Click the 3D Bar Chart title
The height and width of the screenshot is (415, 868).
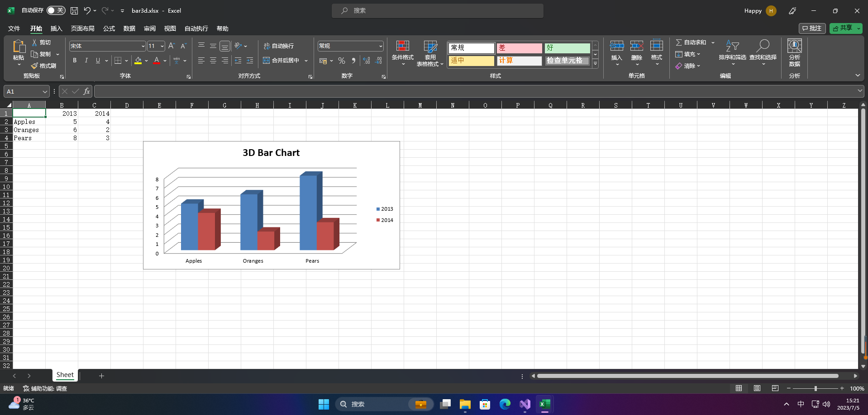(271, 153)
